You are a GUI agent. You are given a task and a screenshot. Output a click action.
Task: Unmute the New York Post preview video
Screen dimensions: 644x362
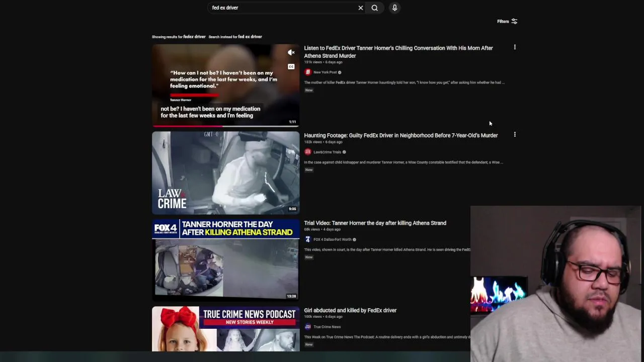(x=291, y=52)
